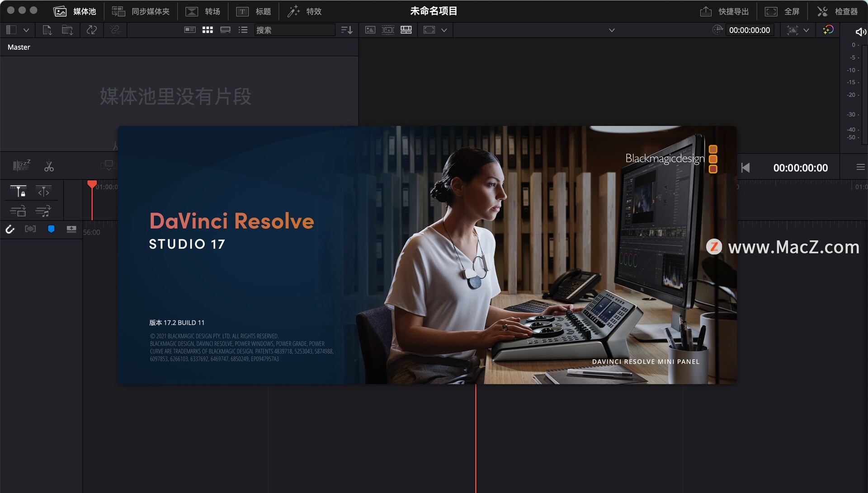Switch to 同步媒体夹 sync bin
This screenshot has width=868, height=493.
tap(141, 11)
